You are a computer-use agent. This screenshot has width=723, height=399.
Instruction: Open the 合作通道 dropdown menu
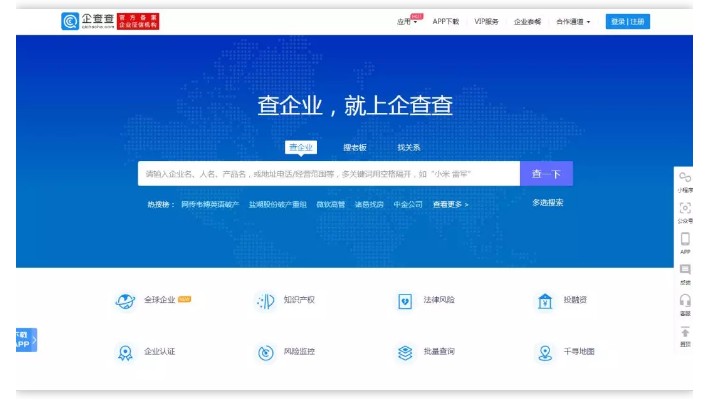point(573,22)
